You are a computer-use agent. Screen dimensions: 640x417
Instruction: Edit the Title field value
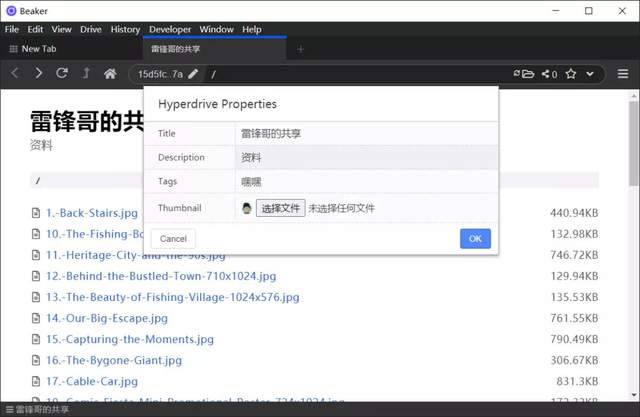pos(366,134)
